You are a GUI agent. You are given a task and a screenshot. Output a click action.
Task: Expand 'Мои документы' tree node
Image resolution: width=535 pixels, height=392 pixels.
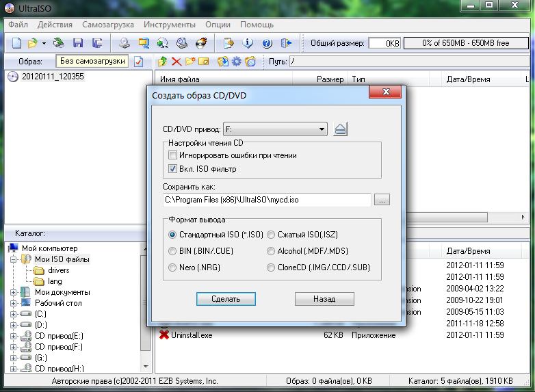13,292
